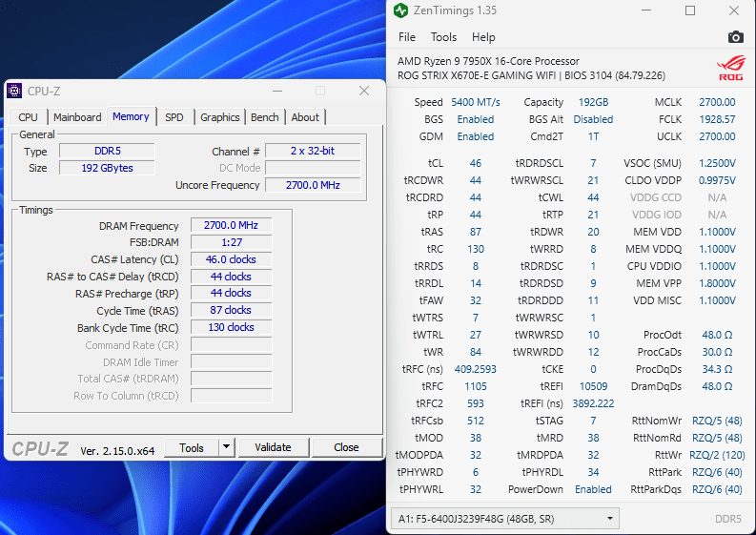Click the MEM VPP value 1.8000V
Image resolution: width=756 pixels, height=535 pixels.
click(717, 283)
